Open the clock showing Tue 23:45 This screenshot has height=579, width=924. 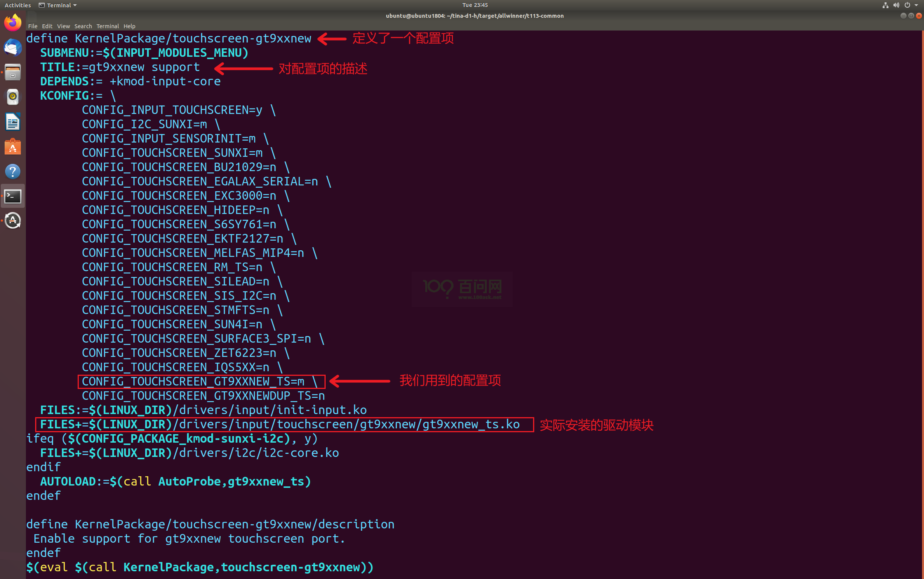coord(475,5)
